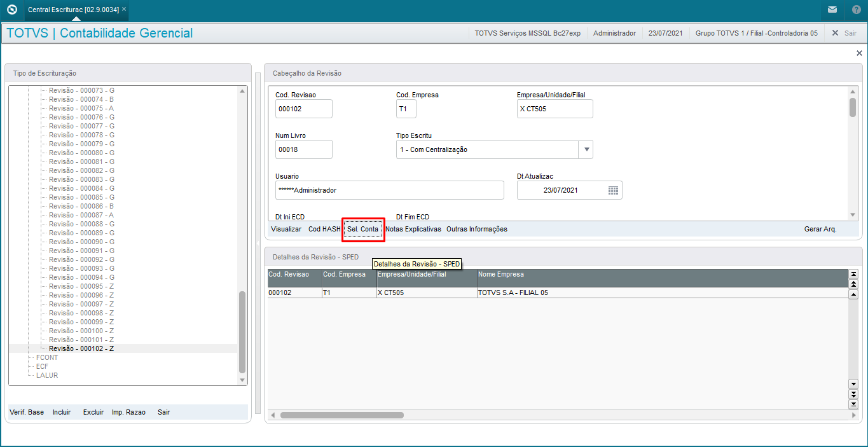Select the Central Escriturac tab
This screenshot has height=447, width=868.
(x=74, y=10)
